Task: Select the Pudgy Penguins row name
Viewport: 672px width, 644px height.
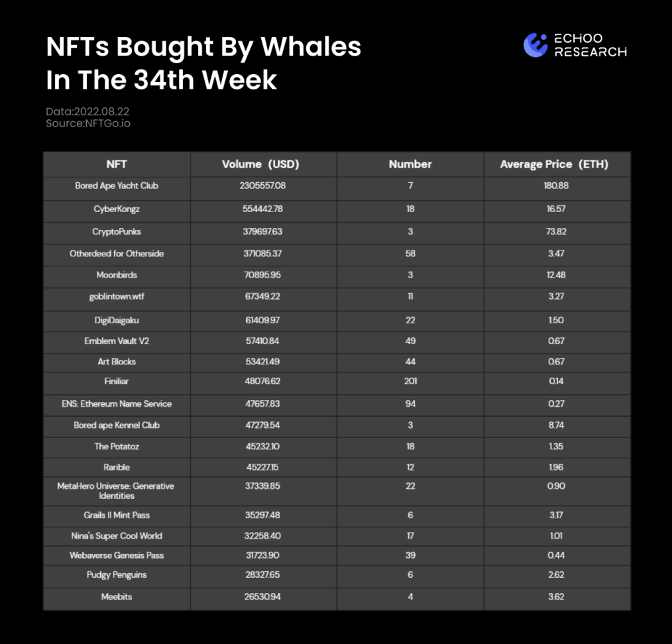Action: point(117,575)
